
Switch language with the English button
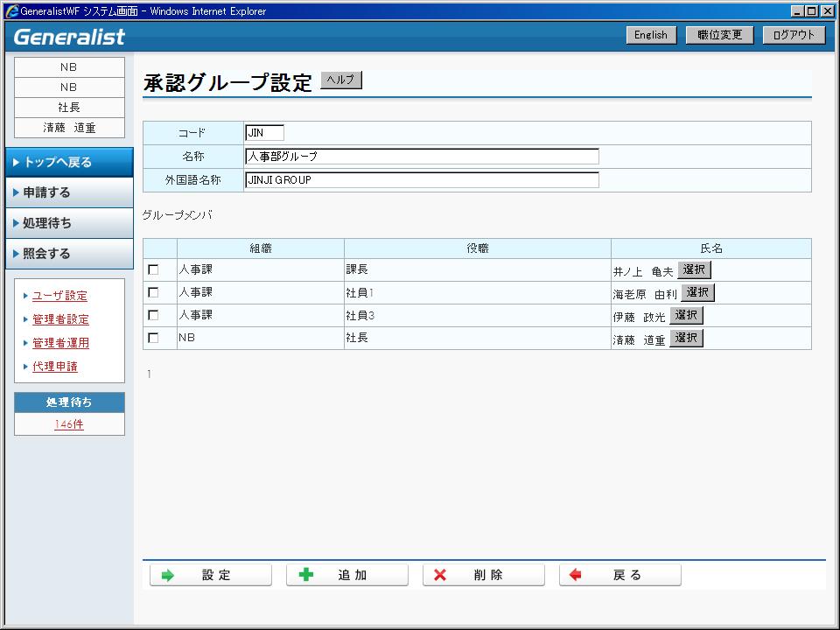(650, 35)
